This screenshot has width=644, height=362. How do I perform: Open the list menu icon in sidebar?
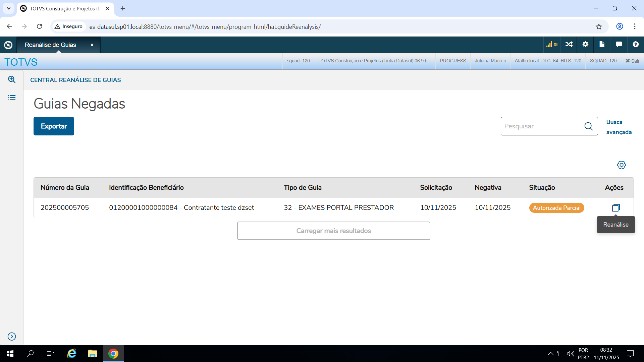(12, 98)
